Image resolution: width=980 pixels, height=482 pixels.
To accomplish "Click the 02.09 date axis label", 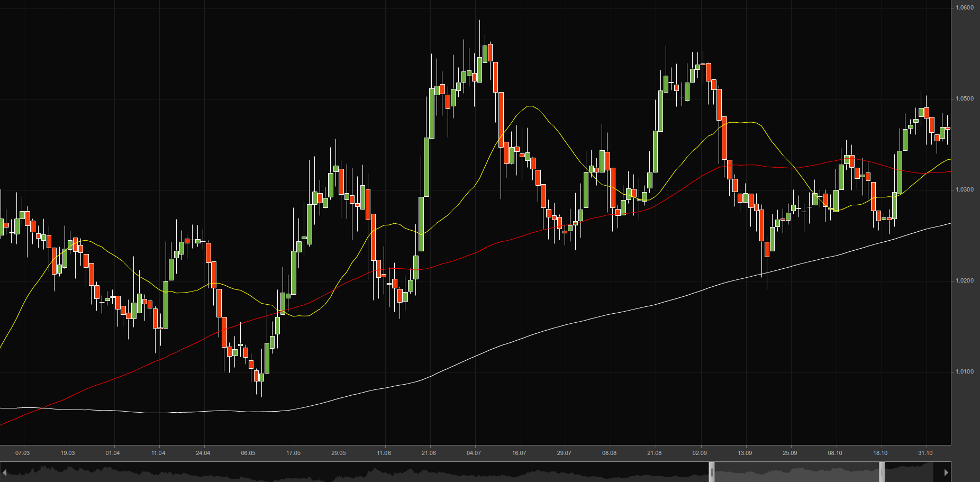I will click(700, 453).
